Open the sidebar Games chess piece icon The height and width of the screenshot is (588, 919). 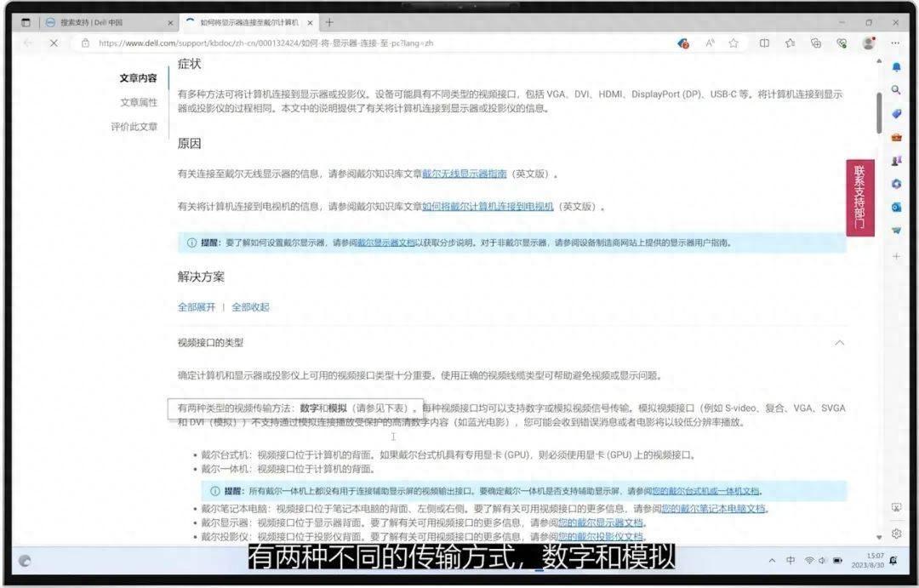pyautogui.click(x=896, y=161)
